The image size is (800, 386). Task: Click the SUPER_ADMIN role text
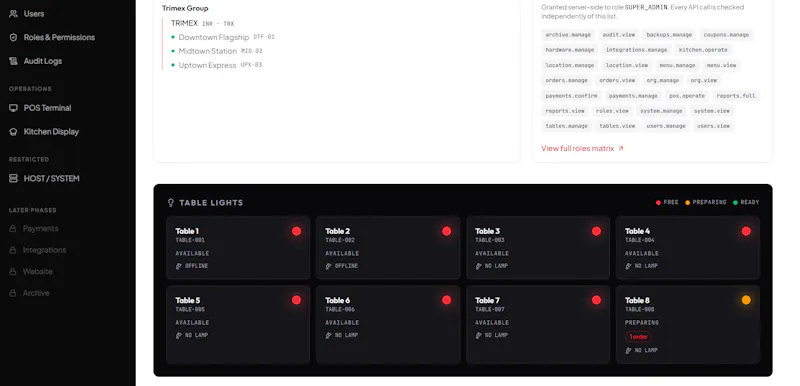[x=646, y=8]
